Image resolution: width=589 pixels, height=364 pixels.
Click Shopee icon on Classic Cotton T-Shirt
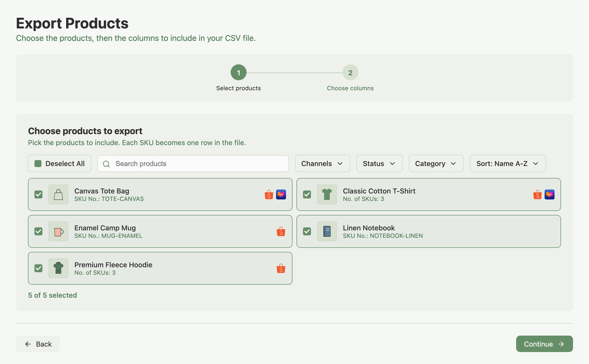[x=537, y=194]
